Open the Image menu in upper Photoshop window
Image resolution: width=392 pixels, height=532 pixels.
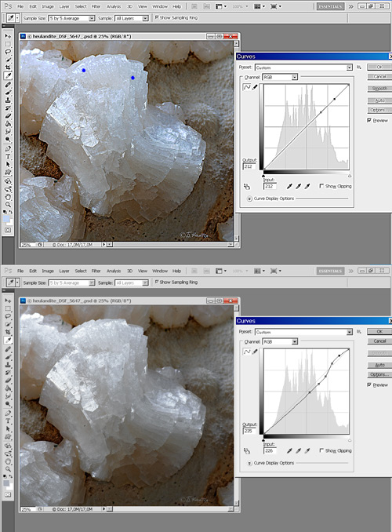tap(48, 6)
